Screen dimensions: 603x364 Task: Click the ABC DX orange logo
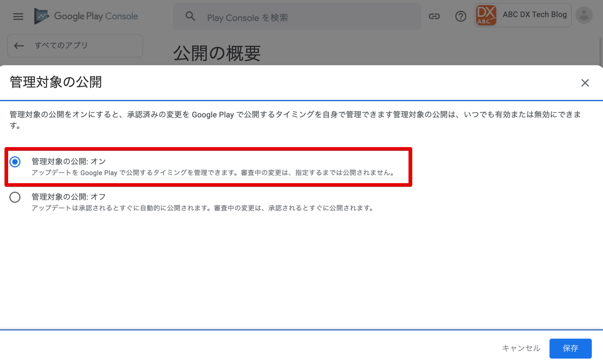(486, 15)
